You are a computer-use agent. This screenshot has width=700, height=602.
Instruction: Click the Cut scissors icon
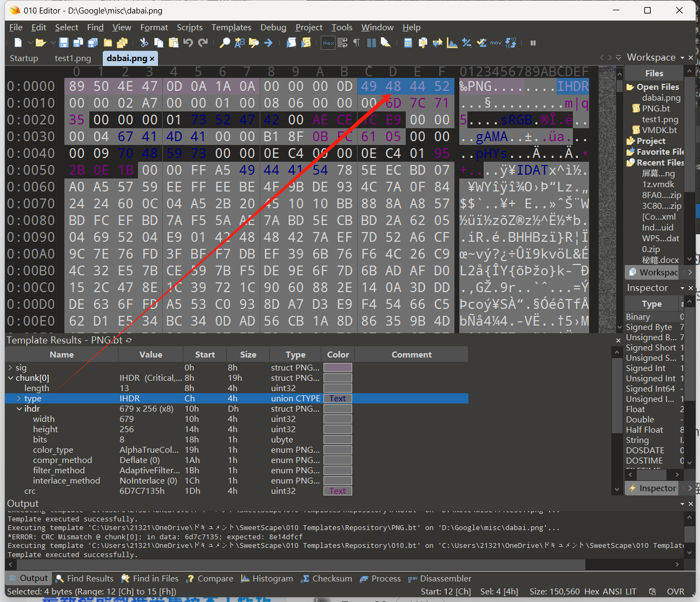point(144,43)
